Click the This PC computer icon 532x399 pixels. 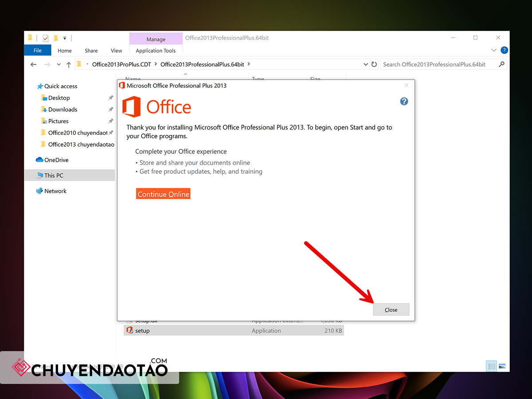pos(40,175)
